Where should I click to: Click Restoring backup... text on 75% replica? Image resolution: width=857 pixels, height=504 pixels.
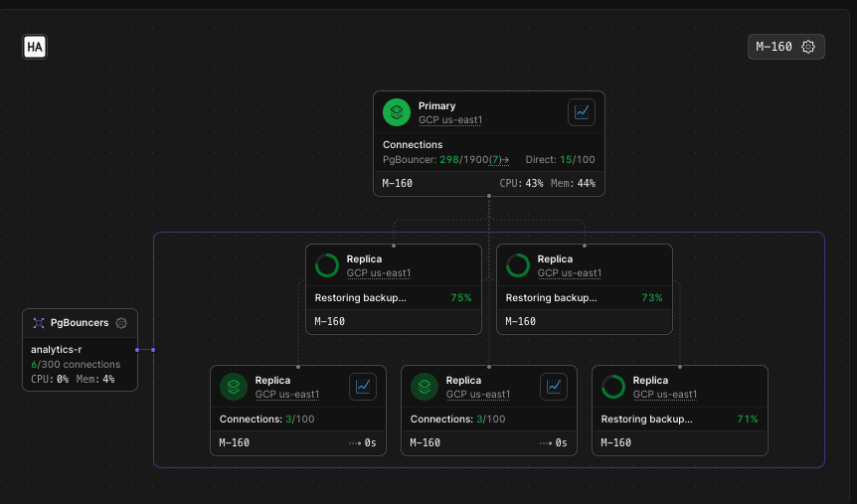(x=360, y=298)
